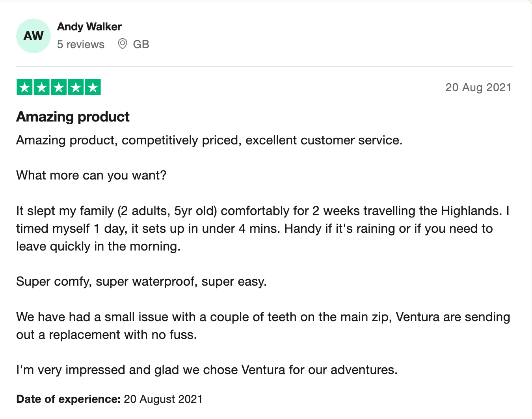The height and width of the screenshot is (419, 532).
Task: Click the AW avatar circle
Action: point(33,36)
